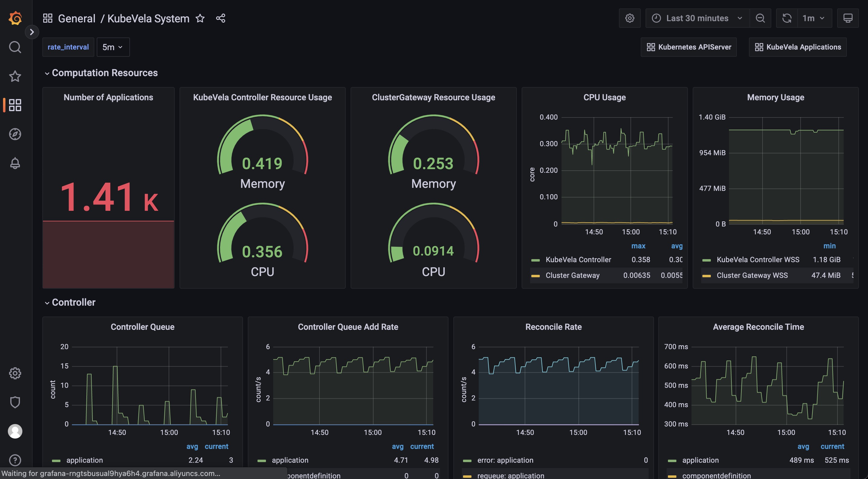Open the Reconcile Rate panel title menu

pos(553,327)
